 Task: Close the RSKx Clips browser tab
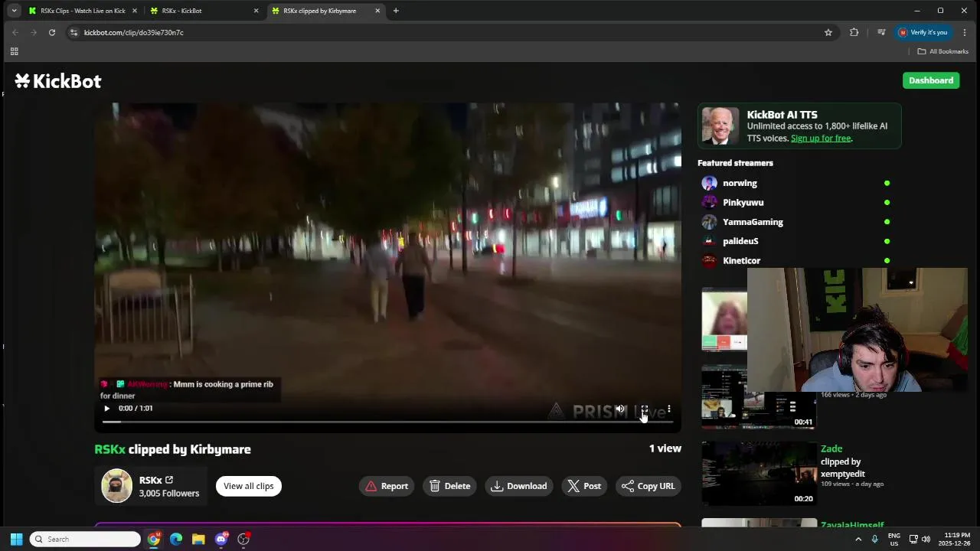click(135, 11)
